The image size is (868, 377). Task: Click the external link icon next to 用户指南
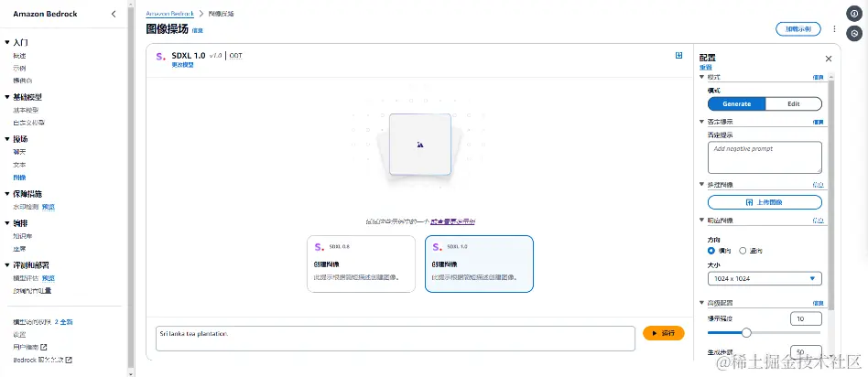[44, 347]
